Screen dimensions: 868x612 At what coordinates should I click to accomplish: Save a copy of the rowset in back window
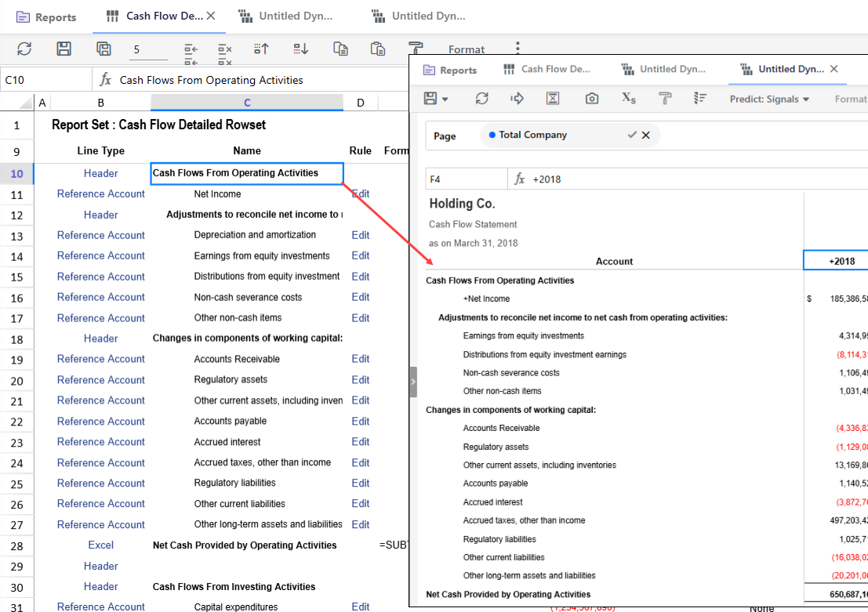[104, 49]
